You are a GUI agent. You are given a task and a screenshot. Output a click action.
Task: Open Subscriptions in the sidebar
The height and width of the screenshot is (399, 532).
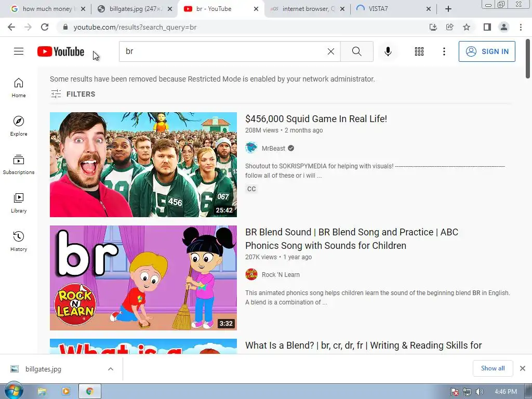click(x=19, y=165)
